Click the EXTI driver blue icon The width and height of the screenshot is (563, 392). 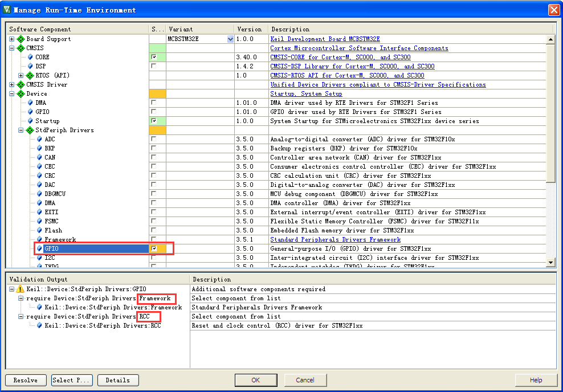click(x=39, y=212)
